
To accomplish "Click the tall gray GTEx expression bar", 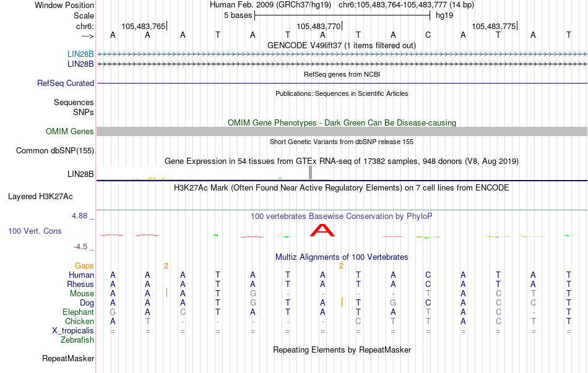I will [310, 173].
